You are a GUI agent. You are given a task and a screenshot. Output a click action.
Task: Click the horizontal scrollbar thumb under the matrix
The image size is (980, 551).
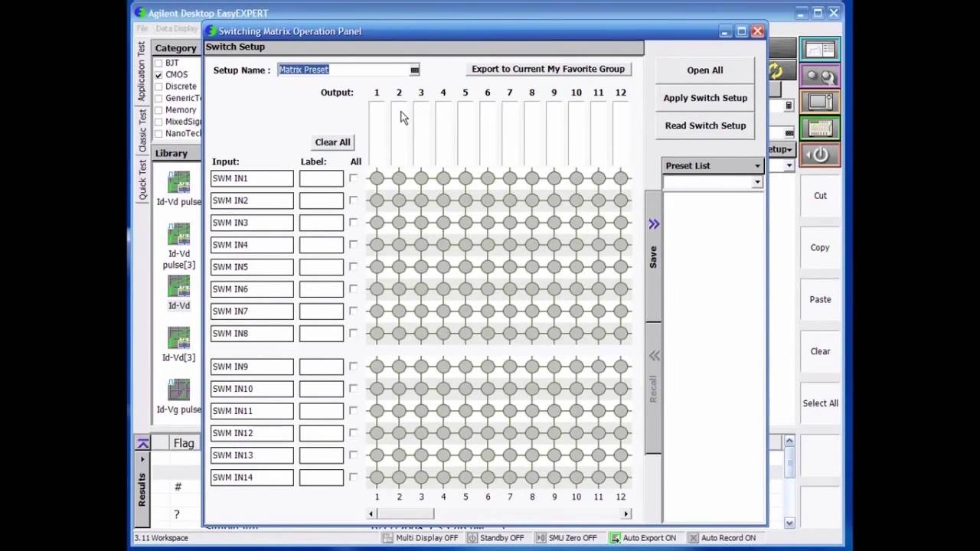405,514
